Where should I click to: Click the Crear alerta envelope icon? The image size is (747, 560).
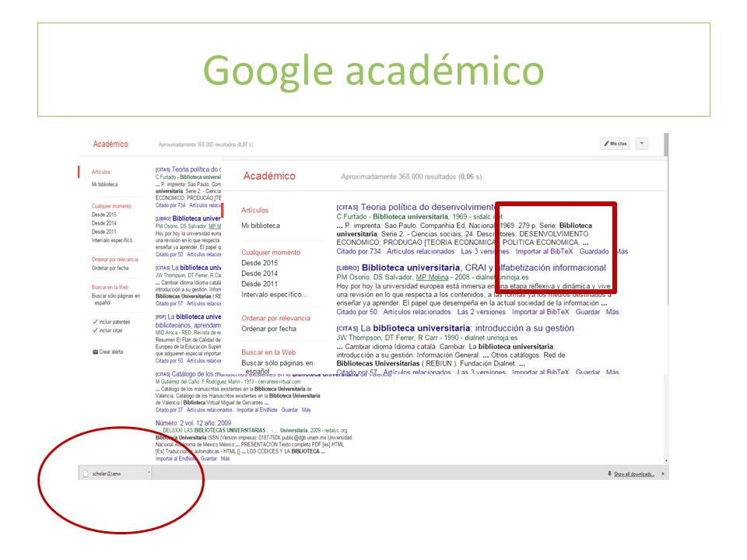click(95, 352)
